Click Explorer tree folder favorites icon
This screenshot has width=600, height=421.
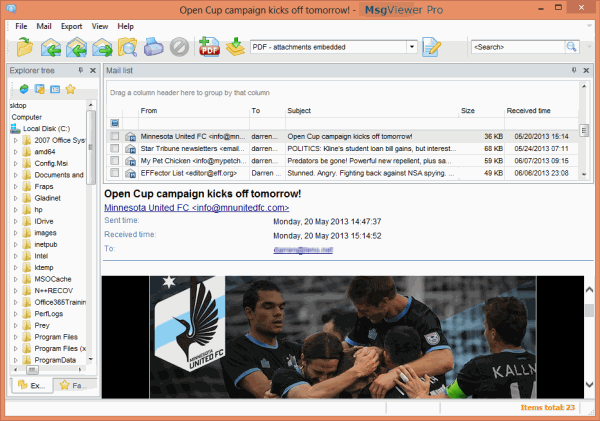[39, 89]
